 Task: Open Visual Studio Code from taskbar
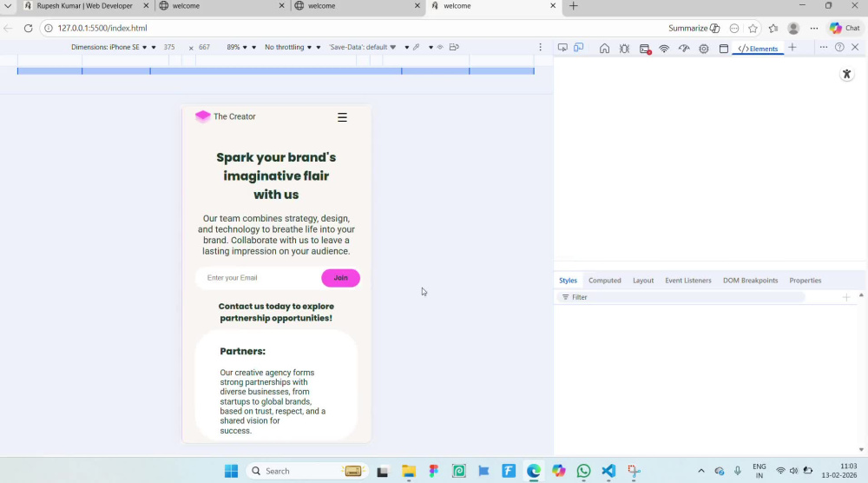tap(608, 471)
